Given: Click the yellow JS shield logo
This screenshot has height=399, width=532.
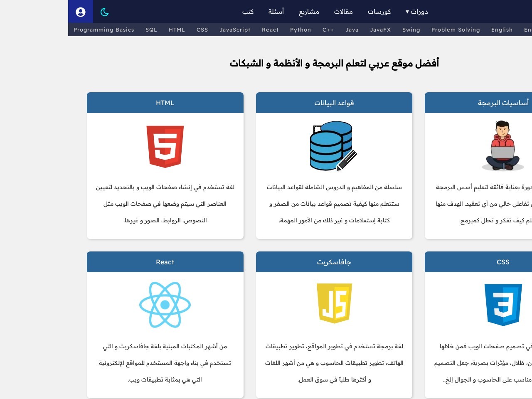Looking at the screenshot, I should [334, 303].
